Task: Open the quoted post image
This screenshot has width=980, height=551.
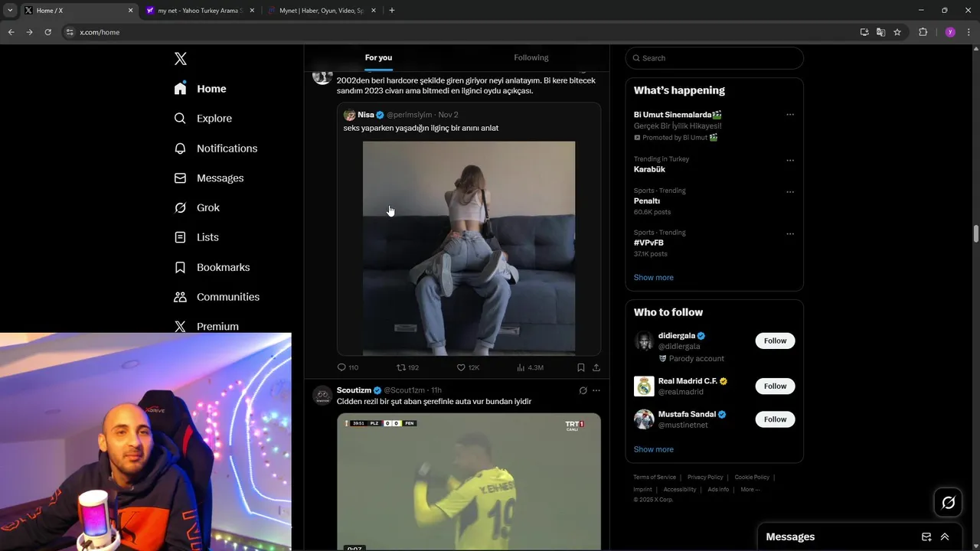Action: (469, 248)
